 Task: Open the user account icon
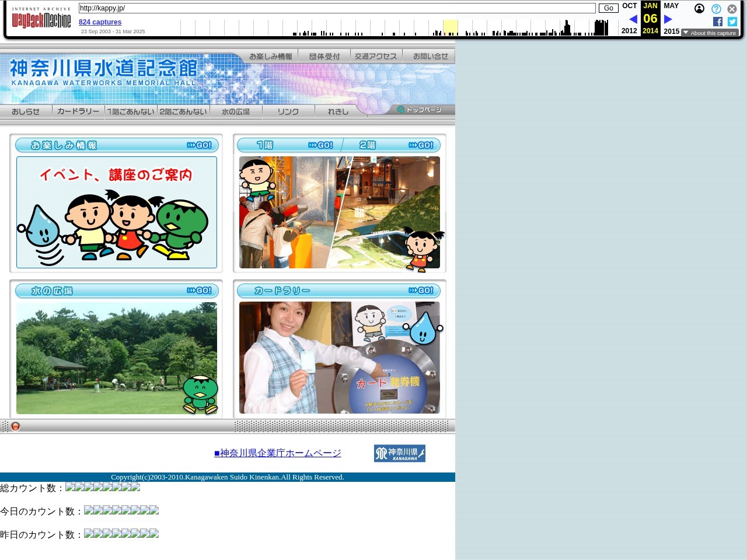tap(699, 9)
